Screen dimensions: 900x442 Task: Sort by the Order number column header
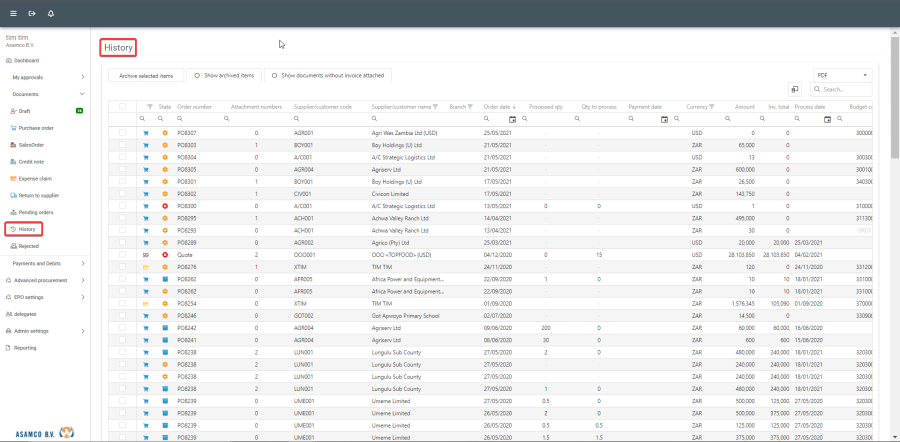(x=195, y=106)
